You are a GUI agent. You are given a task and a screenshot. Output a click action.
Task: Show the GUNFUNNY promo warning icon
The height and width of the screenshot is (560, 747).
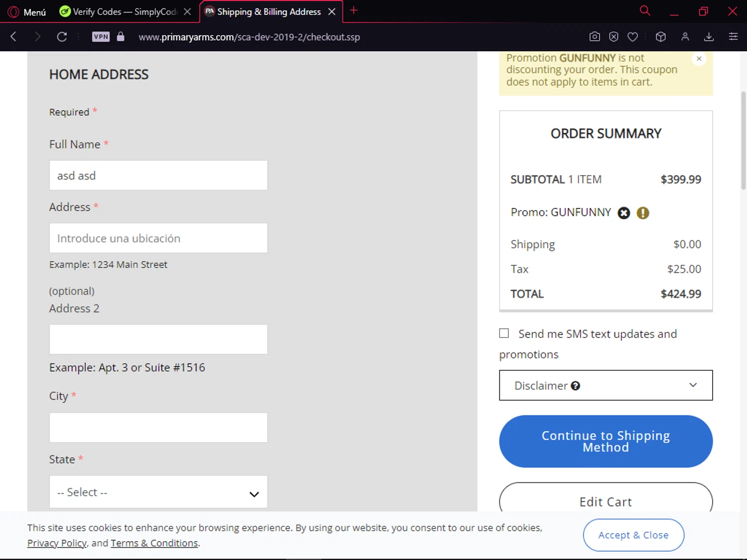643,213
